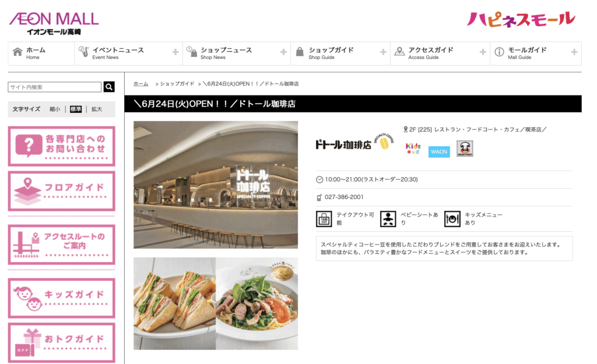The width and height of the screenshot is (597, 364).
Task: Open the ショップニュース Shop News menu
Action: click(237, 53)
